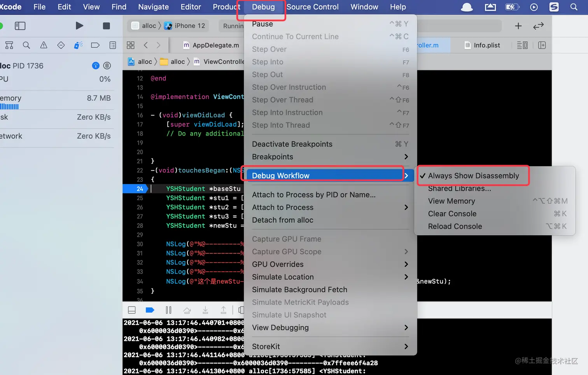588x375 pixels.
Task: Open the Breakpoint navigator icon
Action: click(x=95, y=45)
